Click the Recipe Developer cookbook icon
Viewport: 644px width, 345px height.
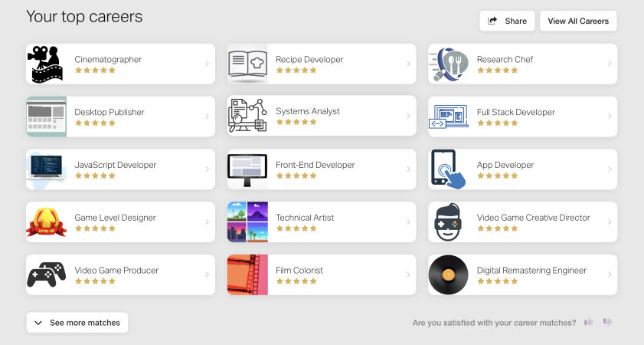point(247,64)
